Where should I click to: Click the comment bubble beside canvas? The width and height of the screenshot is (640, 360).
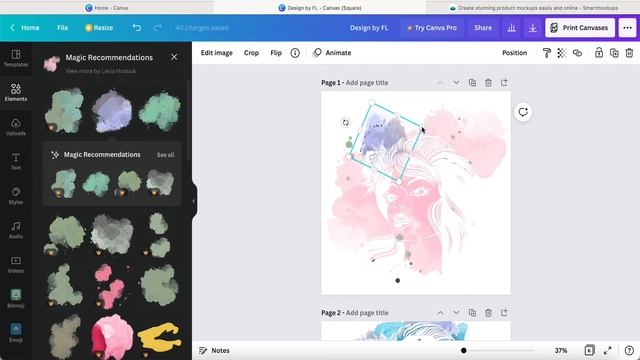[x=523, y=112]
